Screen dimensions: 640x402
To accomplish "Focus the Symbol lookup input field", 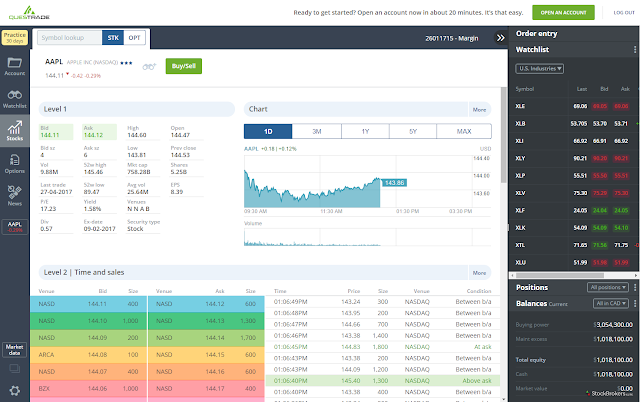I will click(69, 38).
